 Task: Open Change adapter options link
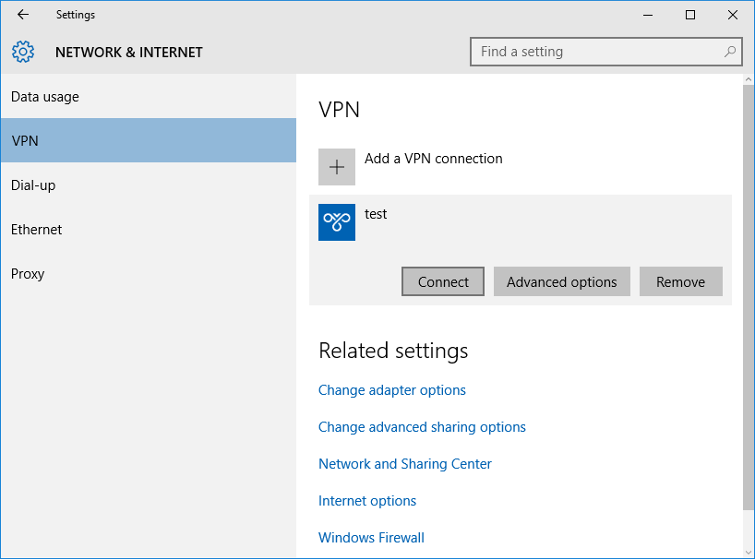coord(392,390)
